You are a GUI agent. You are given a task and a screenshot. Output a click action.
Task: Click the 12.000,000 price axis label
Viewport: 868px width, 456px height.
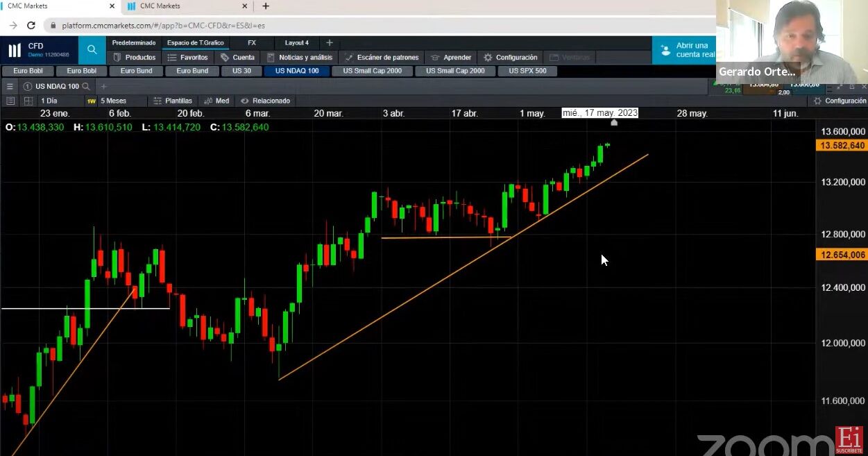842,343
